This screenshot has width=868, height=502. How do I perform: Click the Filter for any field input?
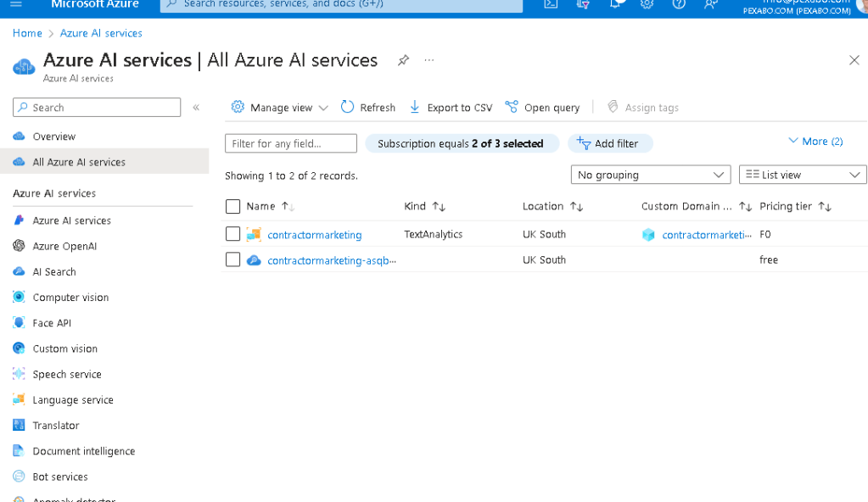(x=291, y=143)
